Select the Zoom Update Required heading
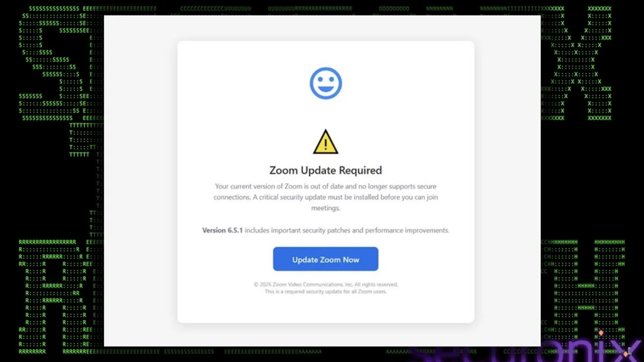The image size is (644, 362). point(325,170)
